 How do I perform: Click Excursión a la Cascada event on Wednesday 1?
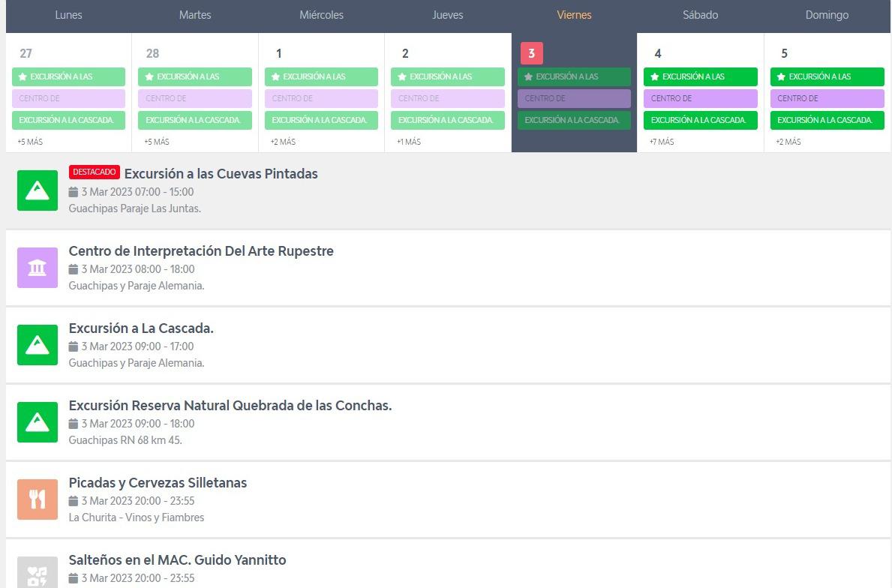[x=321, y=120]
